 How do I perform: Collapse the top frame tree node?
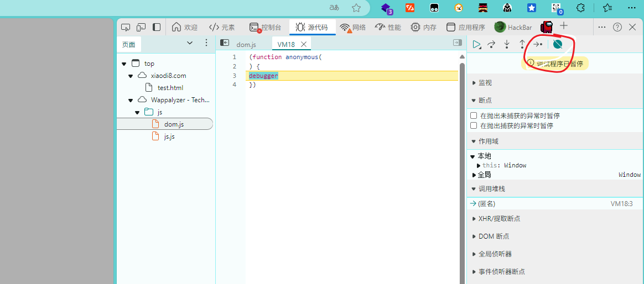click(x=124, y=64)
